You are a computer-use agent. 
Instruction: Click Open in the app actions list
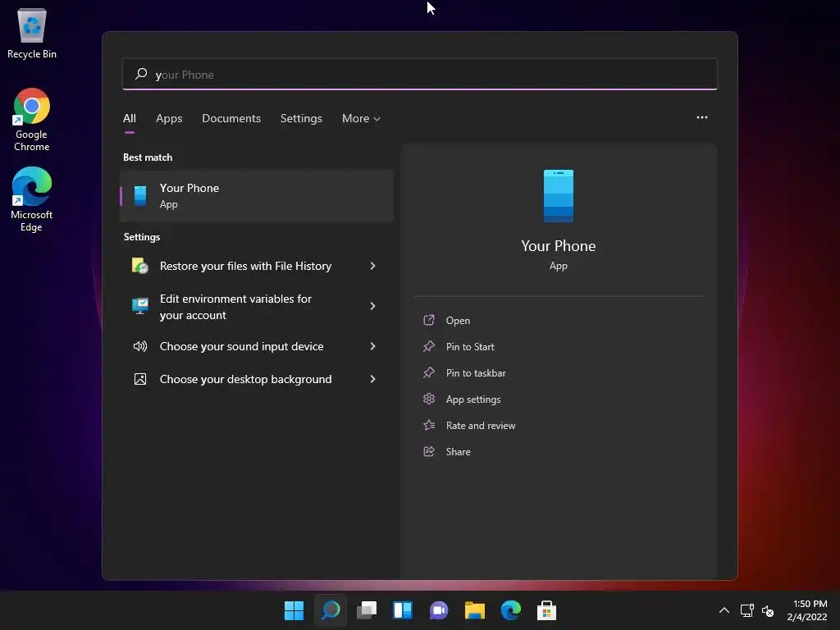pyautogui.click(x=458, y=321)
